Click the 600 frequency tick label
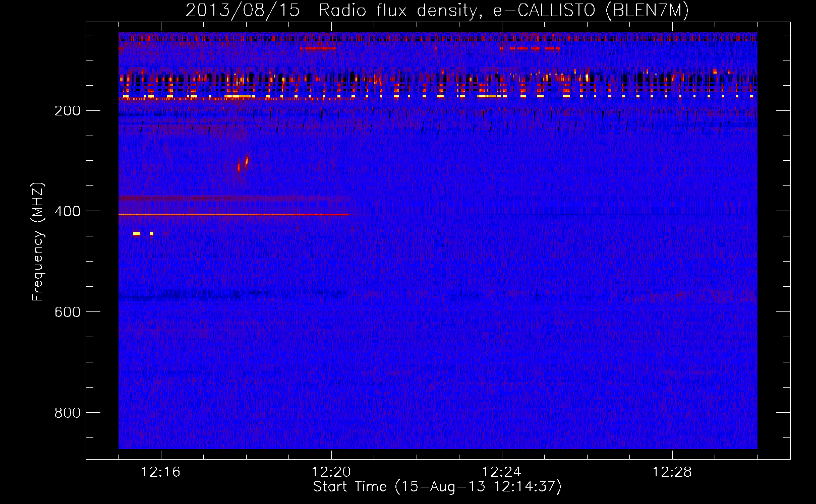Screen dimensions: 816x504 [68, 312]
